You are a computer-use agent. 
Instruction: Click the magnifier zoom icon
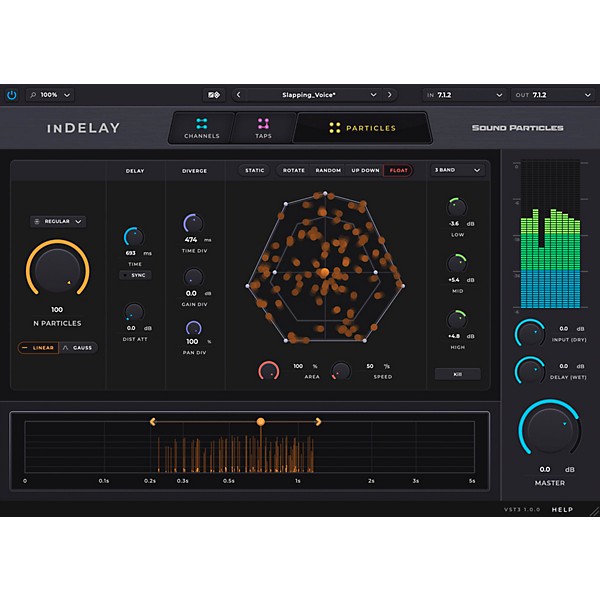tap(33, 95)
